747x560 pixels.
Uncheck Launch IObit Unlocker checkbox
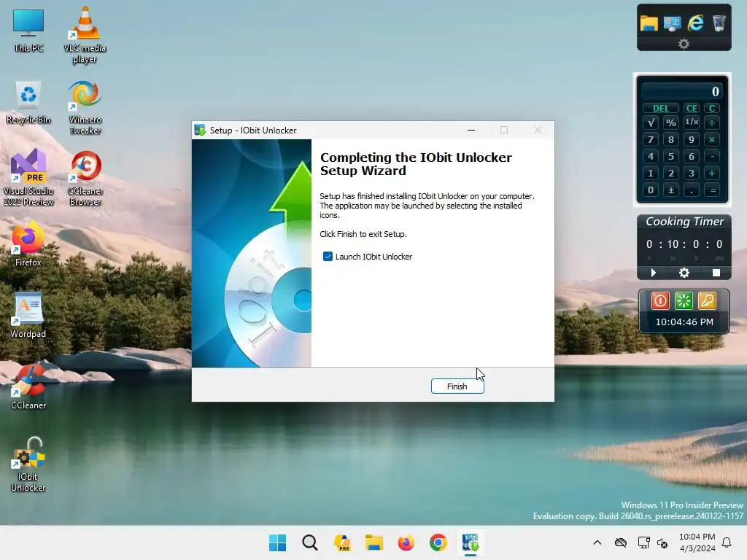coord(328,257)
